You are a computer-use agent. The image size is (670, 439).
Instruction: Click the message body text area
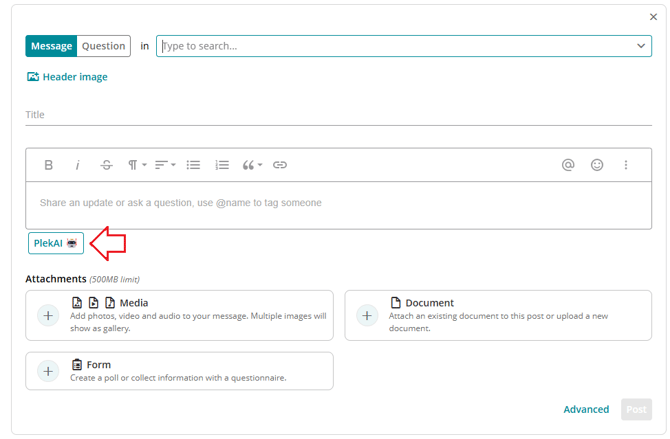(338, 206)
